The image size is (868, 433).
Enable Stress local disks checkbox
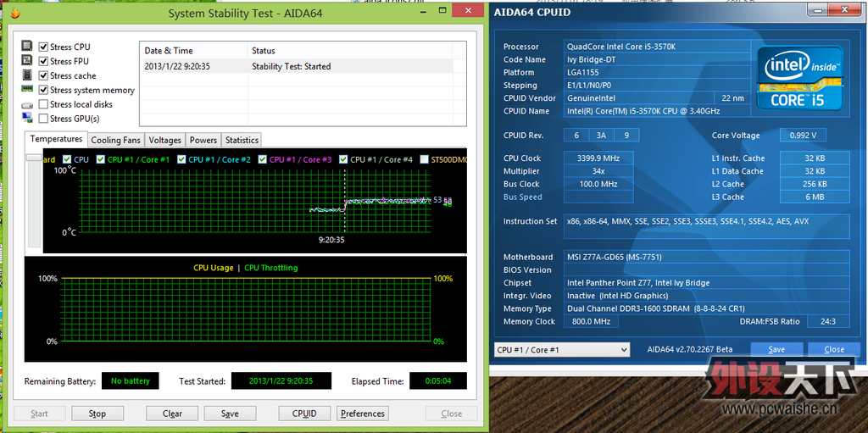[43, 104]
